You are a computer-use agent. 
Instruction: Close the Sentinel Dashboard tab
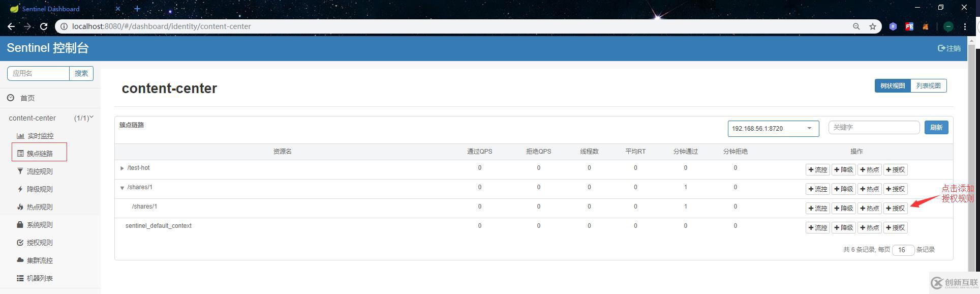118,9
